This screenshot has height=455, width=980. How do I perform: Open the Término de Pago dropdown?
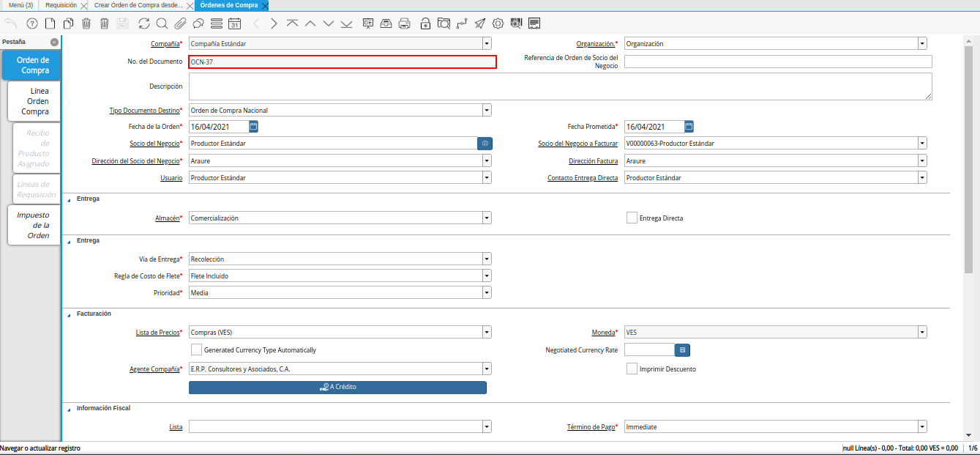tap(922, 426)
